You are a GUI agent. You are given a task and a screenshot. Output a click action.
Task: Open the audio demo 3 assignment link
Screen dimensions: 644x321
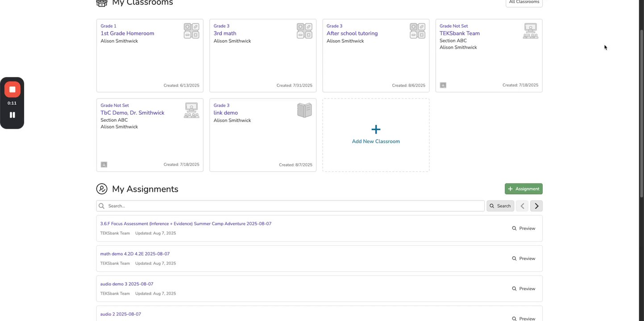tap(127, 284)
